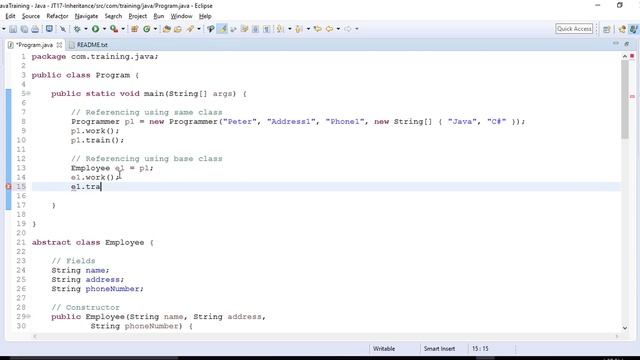Viewport: 640px width, 360px height.
Task: Switch to the Program.java editor tab
Action: [x=34, y=45]
